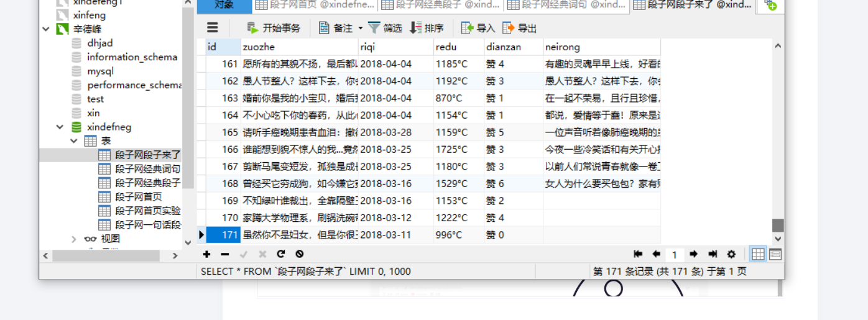Collapse the 辛德峰 connection node
Screen dimensions: 868x320
pyautogui.click(x=46, y=29)
